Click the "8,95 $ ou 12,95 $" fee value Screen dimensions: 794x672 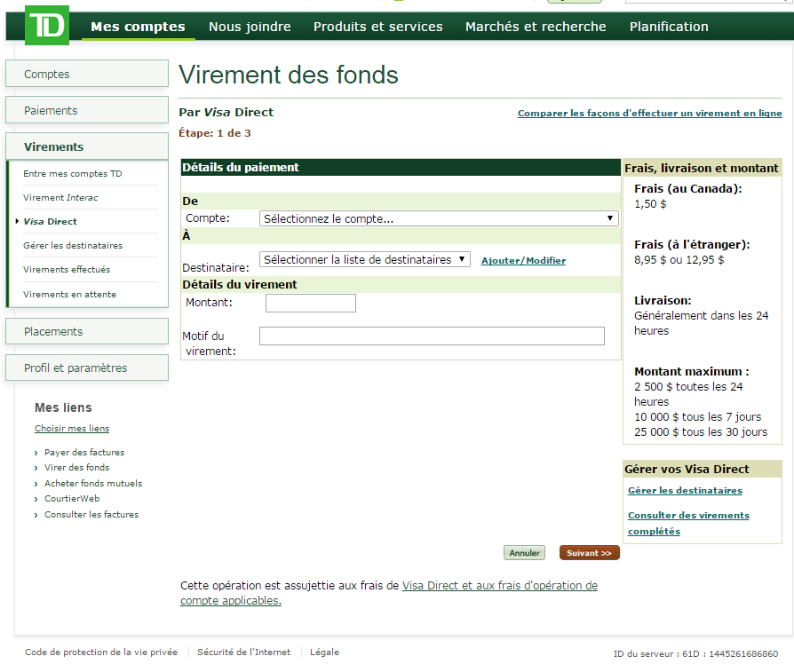coord(679,259)
